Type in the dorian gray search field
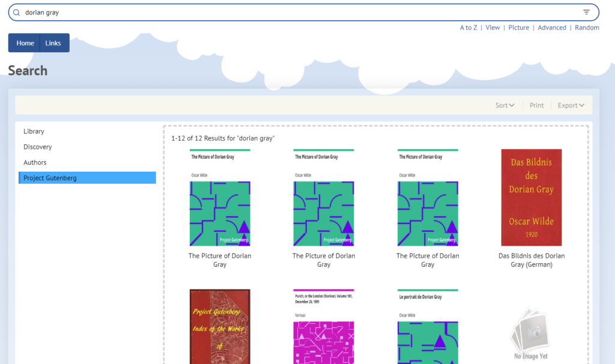The width and height of the screenshot is (615, 364). tap(300, 13)
